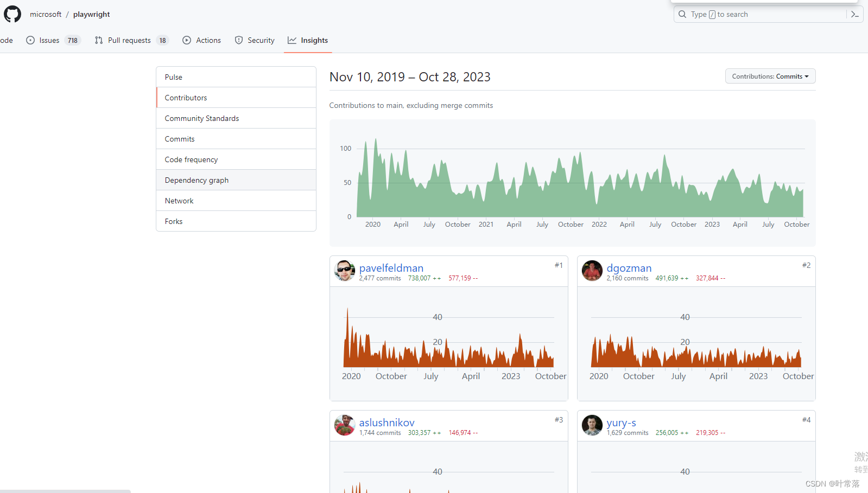
Task: Click the Actions play icon
Action: pyautogui.click(x=187, y=40)
